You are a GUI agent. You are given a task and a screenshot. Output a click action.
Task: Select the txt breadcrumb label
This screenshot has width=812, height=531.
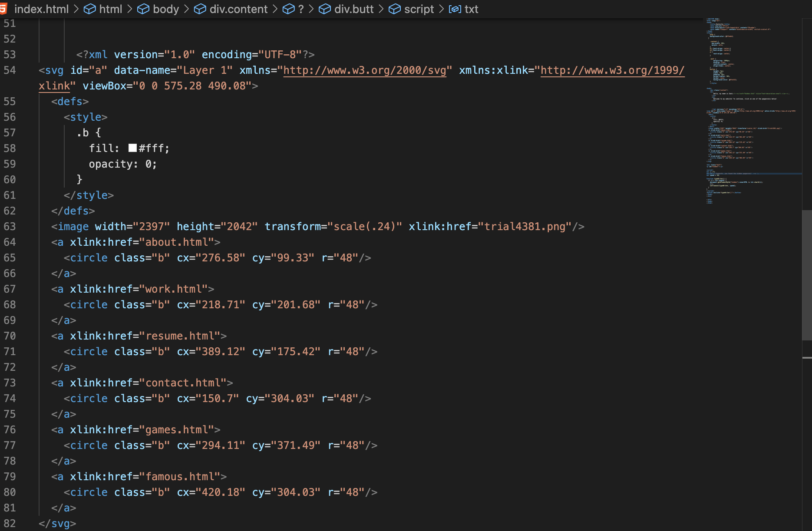(x=471, y=9)
